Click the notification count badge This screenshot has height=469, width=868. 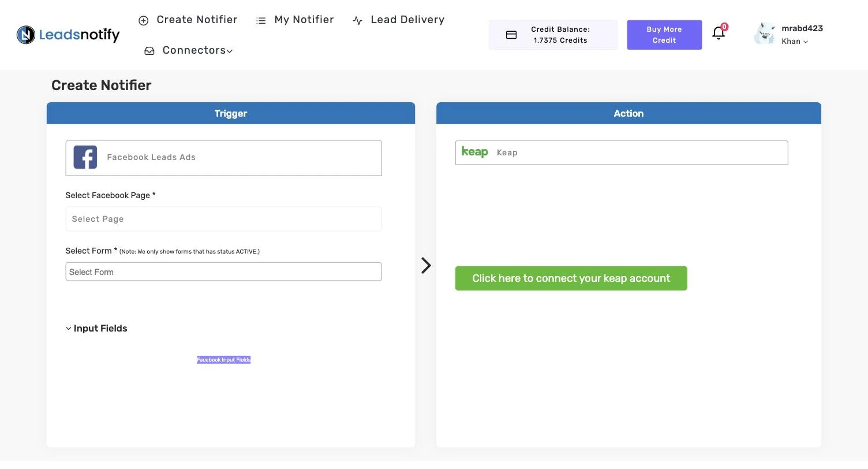point(724,27)
